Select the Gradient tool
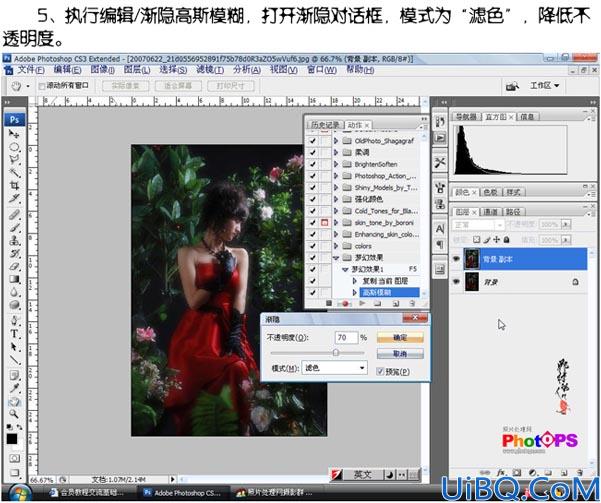The width and height of the screenshot is (601, 503). tap(14, 279)
